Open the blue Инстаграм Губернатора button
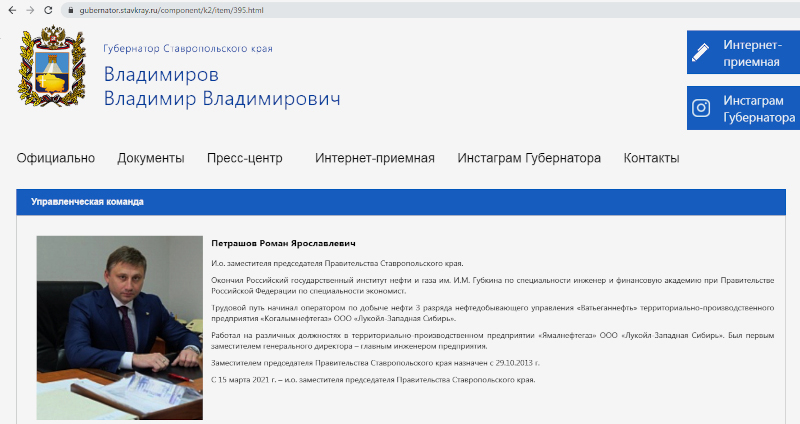 tap(743, 108)
